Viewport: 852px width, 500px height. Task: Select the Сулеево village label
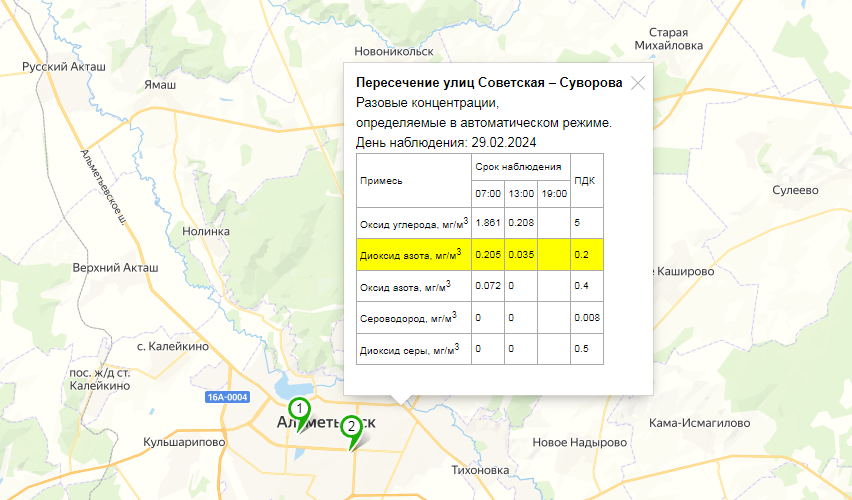(x=795, y=190)
